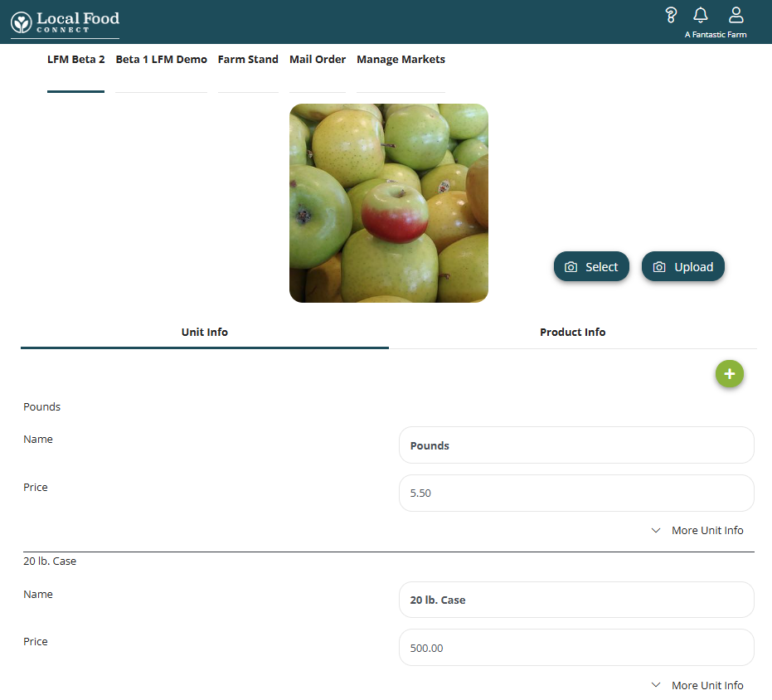Expand More Unit Info for Pounds
This screenshot has width=772, height=700.
coord(697,531)
